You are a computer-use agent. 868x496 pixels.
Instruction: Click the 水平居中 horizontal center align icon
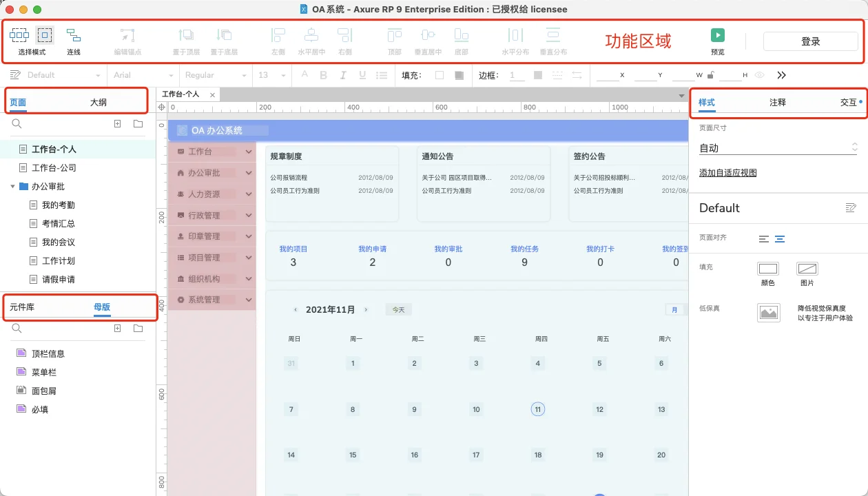tap(311, 36)
